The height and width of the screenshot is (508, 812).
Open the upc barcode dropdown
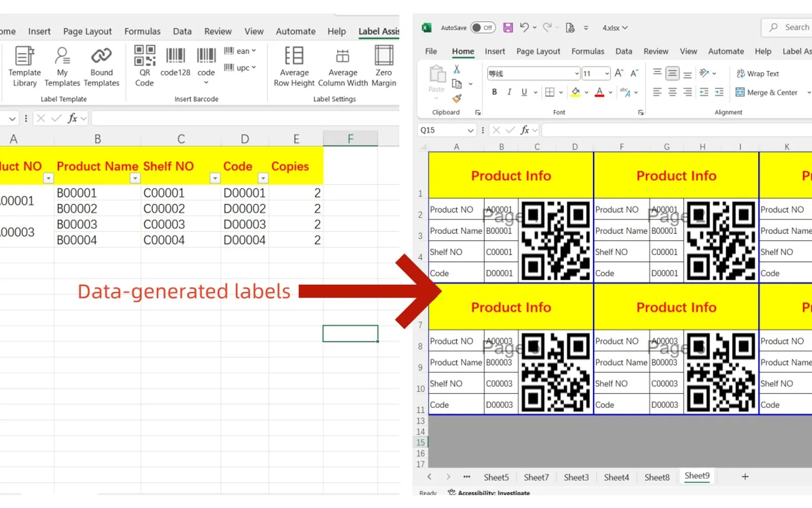tap(240, 68)
